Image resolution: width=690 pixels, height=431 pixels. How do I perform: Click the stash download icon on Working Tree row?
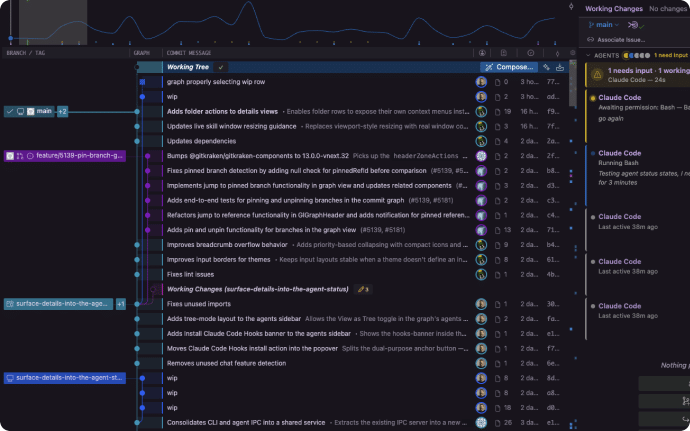[560, 67]
